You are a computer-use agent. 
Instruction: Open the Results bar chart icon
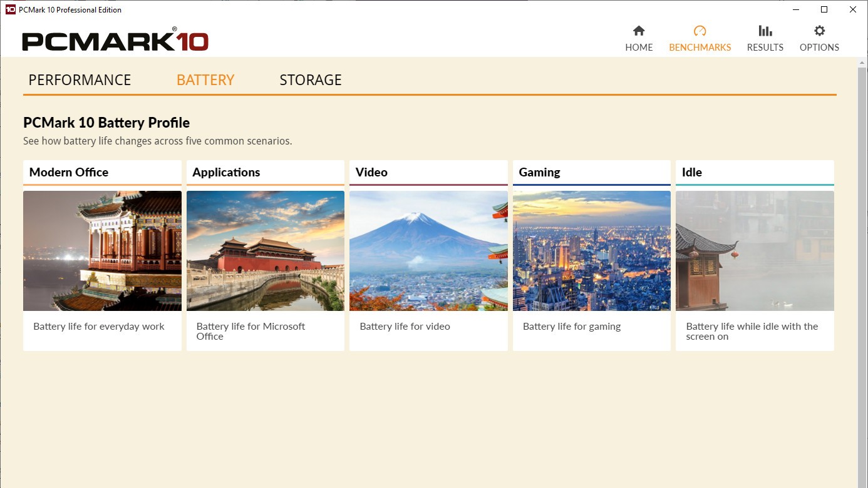765,31
